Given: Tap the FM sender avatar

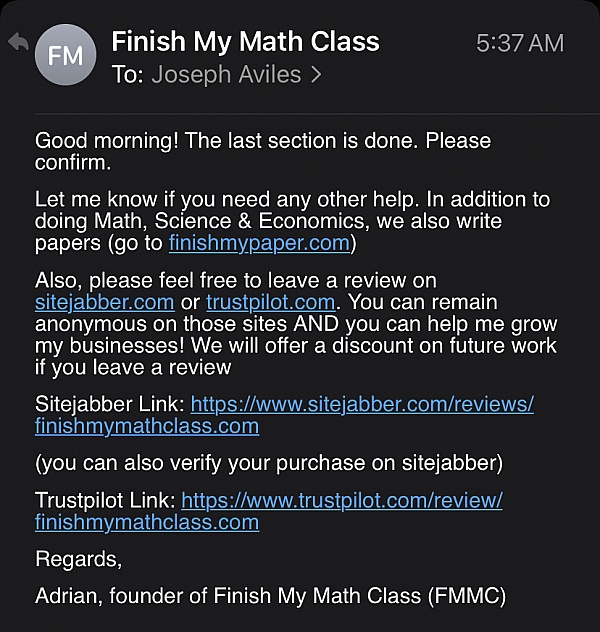Looking at the screenshot, I should coord(65,55).
